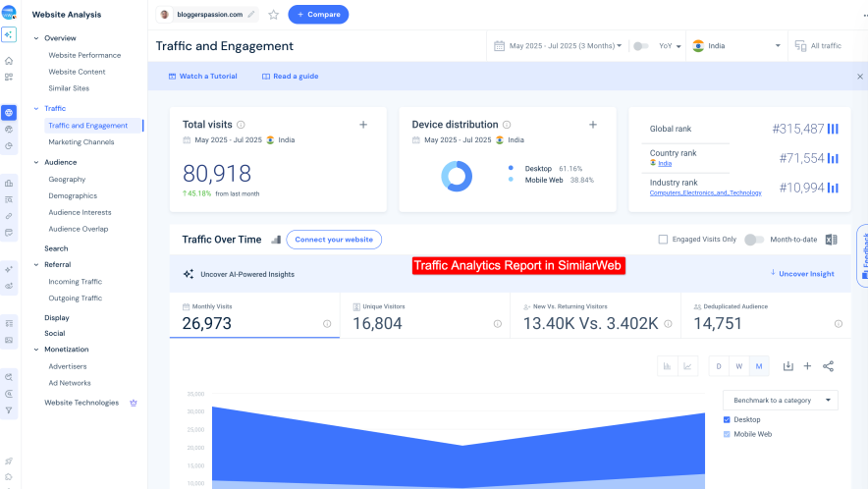Toggle Month-to-date switch

pyautogui.click(x=754, y=240)
